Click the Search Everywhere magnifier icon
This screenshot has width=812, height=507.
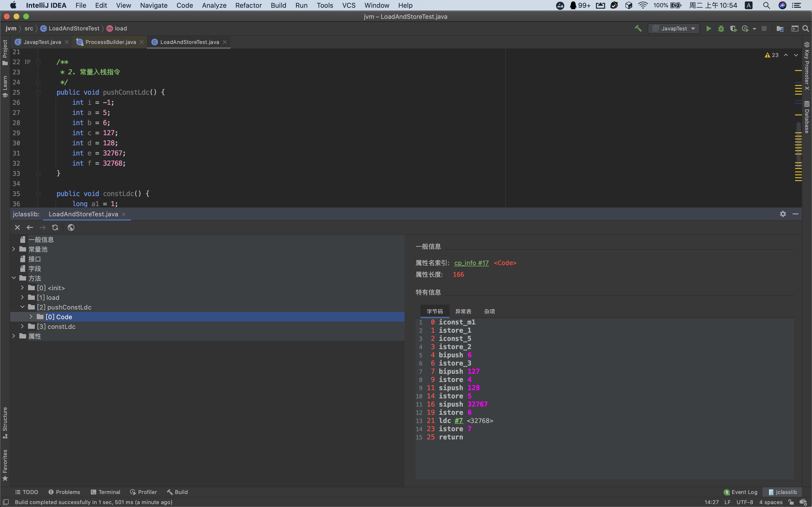tap(806, 29)
